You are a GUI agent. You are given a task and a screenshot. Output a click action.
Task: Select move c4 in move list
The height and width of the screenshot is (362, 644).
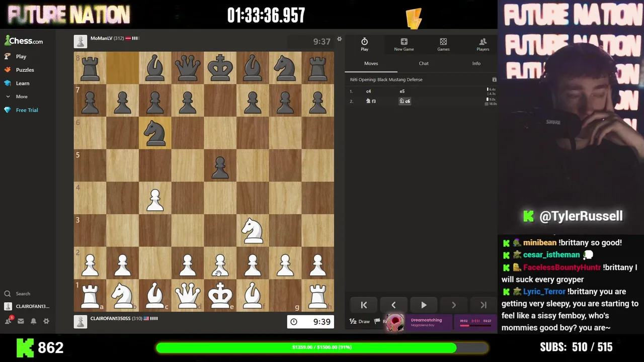(x=368, y=92)
